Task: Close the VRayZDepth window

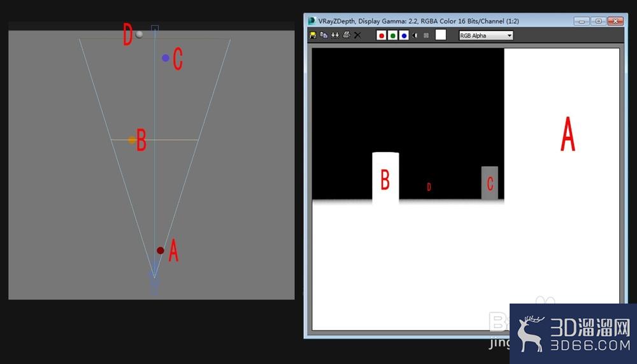Action: click(x=615, y=21)
